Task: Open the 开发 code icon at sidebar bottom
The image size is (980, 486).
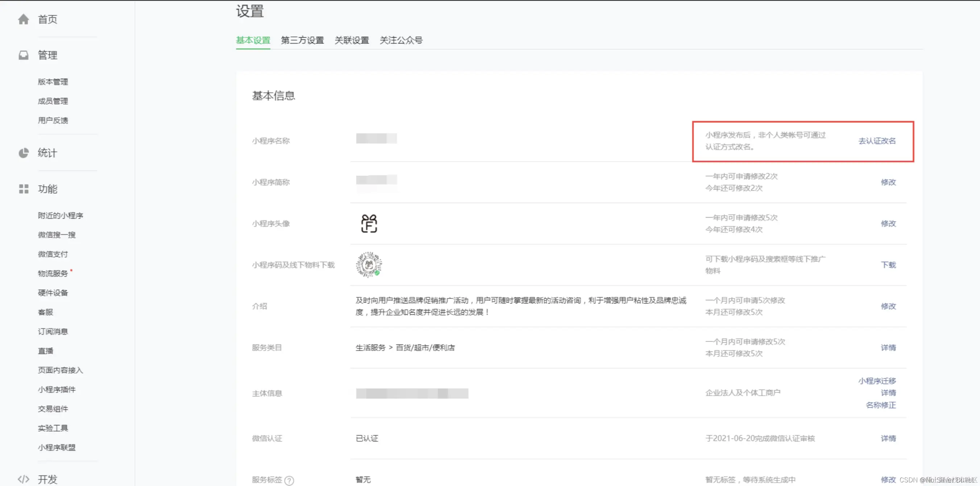Action: click(23, 479)
